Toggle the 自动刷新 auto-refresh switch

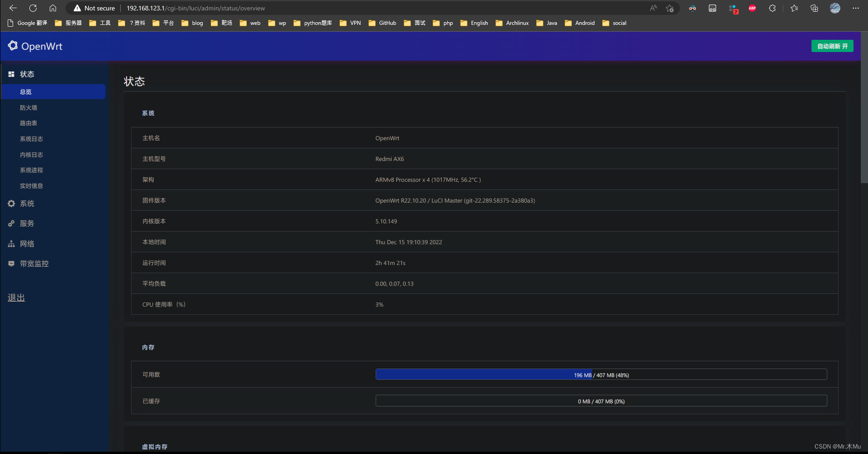coord(832,46)
